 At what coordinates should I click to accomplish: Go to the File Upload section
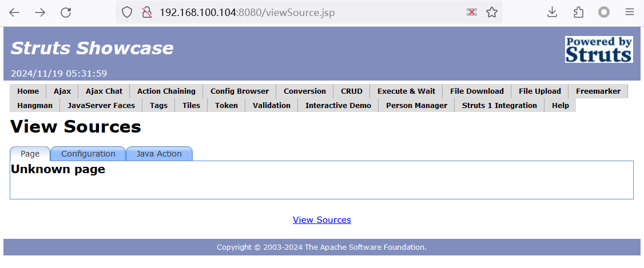click(x=539, y=91)
